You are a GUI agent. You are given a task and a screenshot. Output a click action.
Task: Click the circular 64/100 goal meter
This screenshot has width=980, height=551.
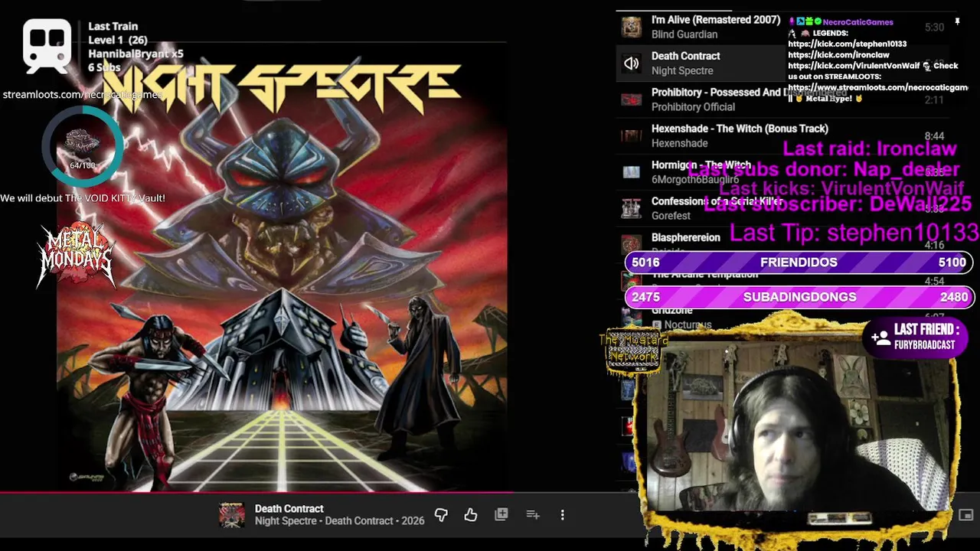pos(82,148)
